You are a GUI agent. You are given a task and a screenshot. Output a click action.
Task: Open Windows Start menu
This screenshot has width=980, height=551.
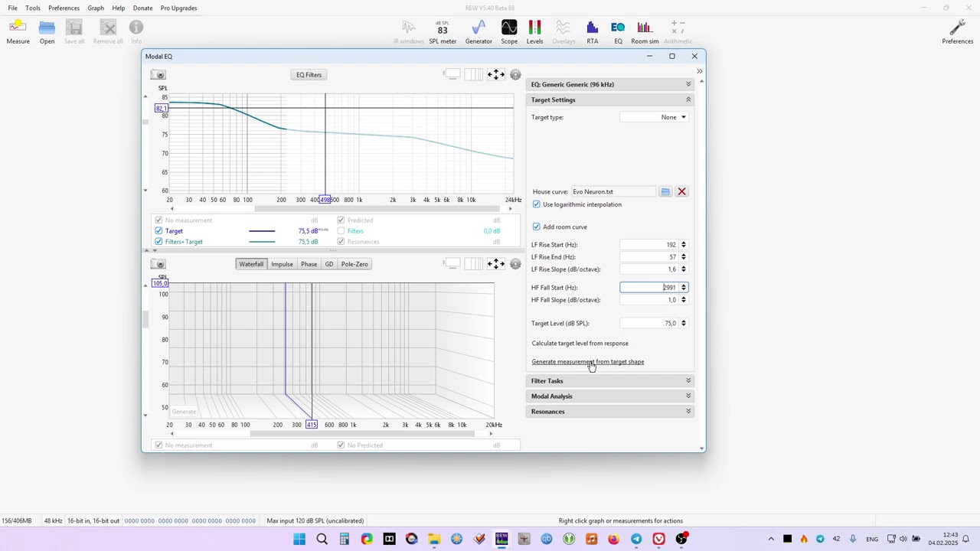click(299, 539)
